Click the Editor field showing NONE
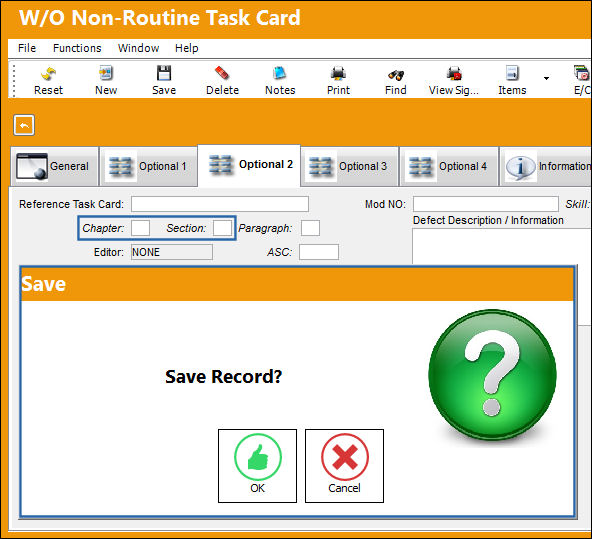592x539 pixels. (x=172, y=252)
